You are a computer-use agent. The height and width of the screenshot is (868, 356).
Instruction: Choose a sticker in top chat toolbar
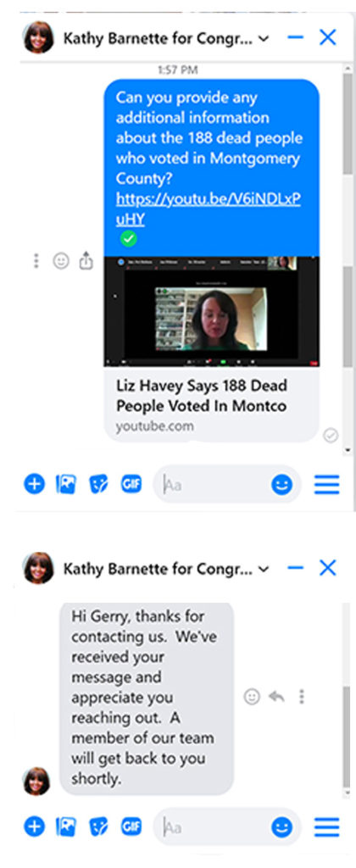(x=98, y=484)
